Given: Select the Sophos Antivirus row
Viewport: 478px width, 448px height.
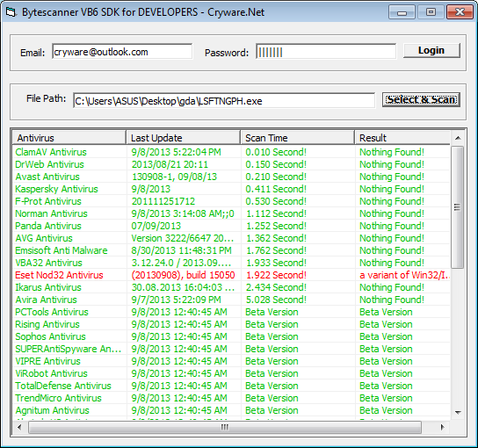Looking at the screenshot, I should [231, 336].
